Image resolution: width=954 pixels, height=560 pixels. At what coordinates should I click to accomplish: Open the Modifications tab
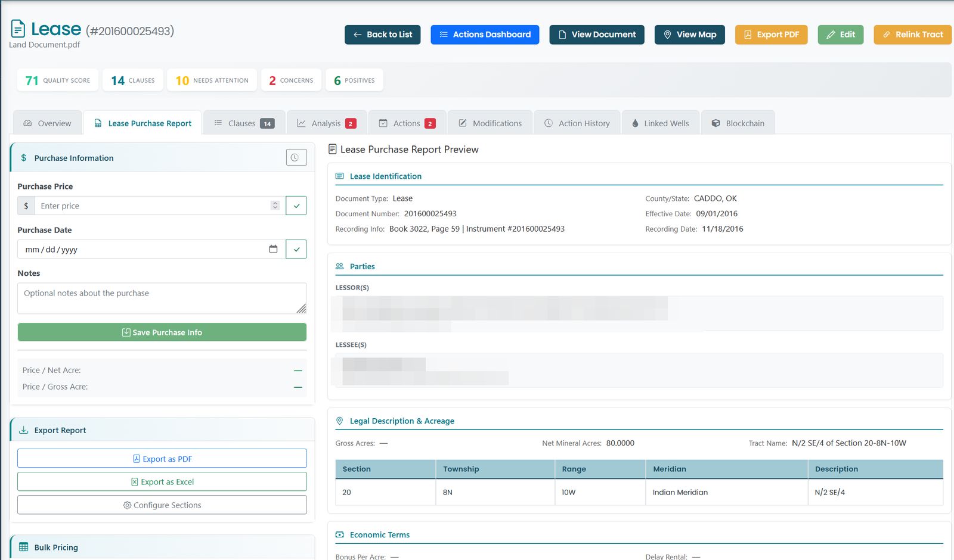(490, 123)
